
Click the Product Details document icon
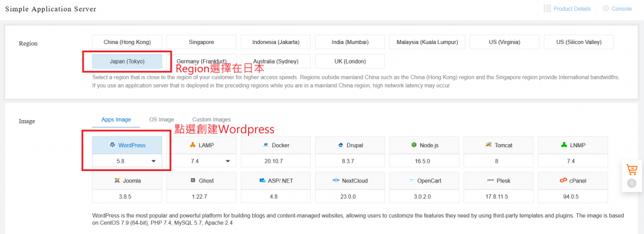(x=547, y=8)
